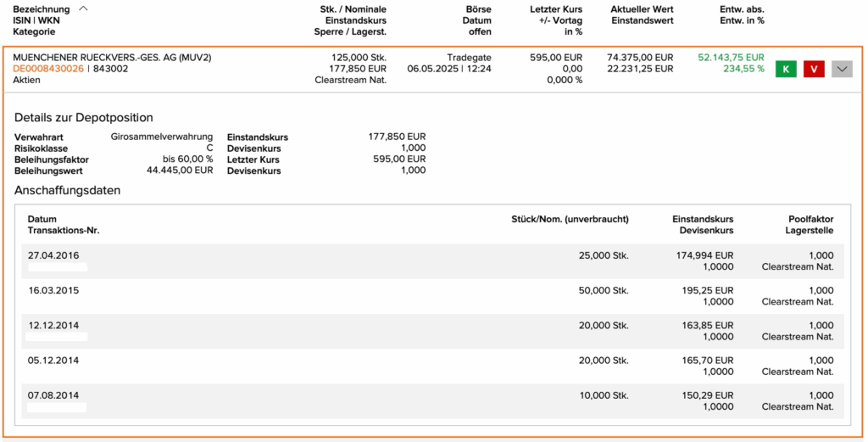The width and height of the screenshot is (868, 442).
Task: Select the current value 74.375,00 EUR
Action: [640, 58]
